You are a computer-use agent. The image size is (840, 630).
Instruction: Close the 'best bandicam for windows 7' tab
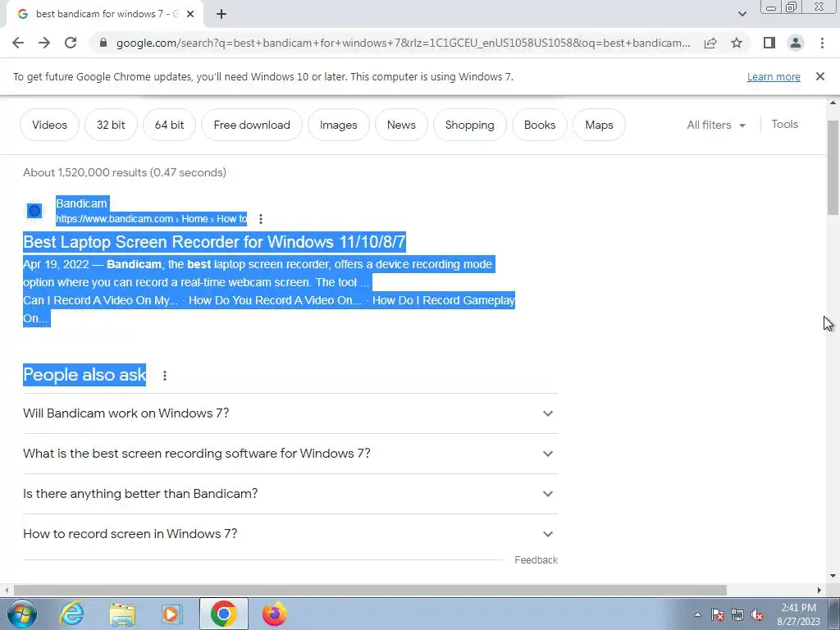(190, 14)
